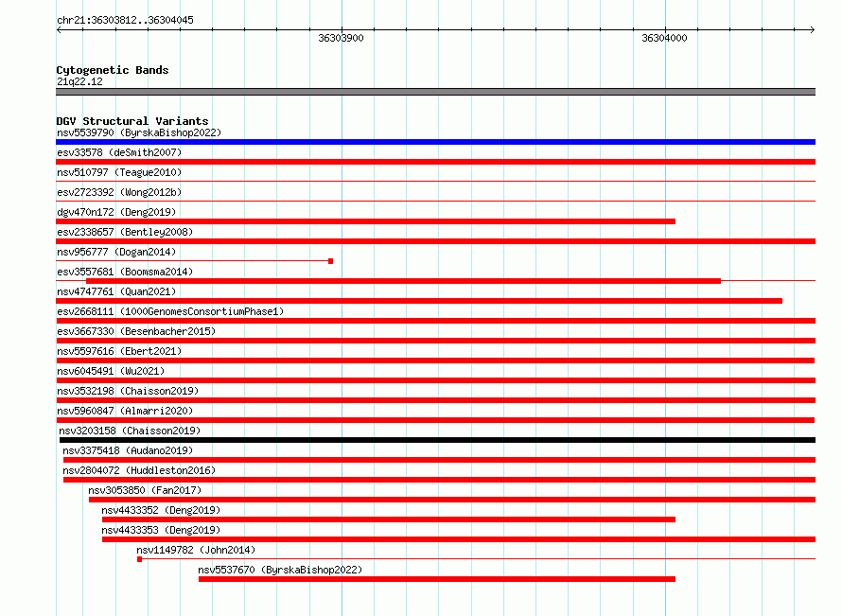Click the Cytogenetic Bands track title
This screenshot has width=842, height=616.
[113, 70]
